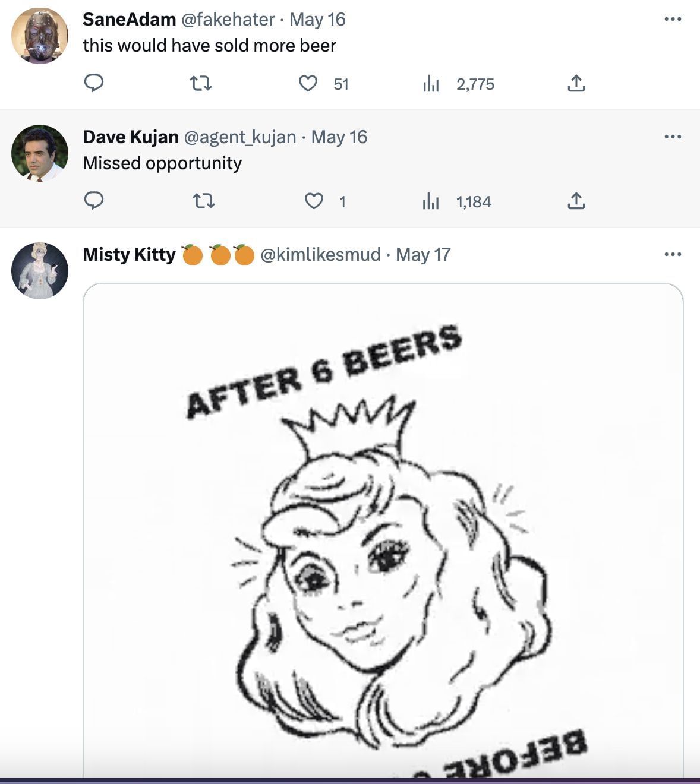Image resolution: width=700 pixels, height=784 pixels.
Task: View analytics for SaneAdam's tweet
Action: tap(431, 84)
